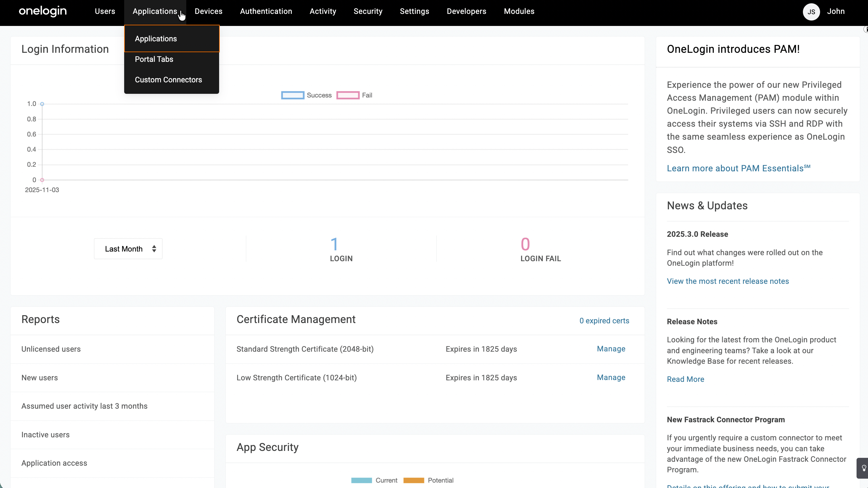Expand the Security menu
Screen dimensions: 868x488
[368, 11]
